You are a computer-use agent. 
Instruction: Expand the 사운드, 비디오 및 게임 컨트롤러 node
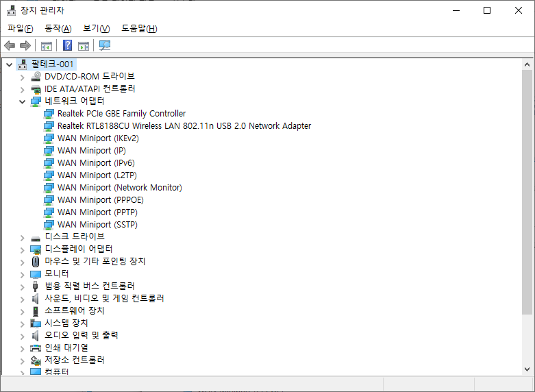click(x=23, y=299)
